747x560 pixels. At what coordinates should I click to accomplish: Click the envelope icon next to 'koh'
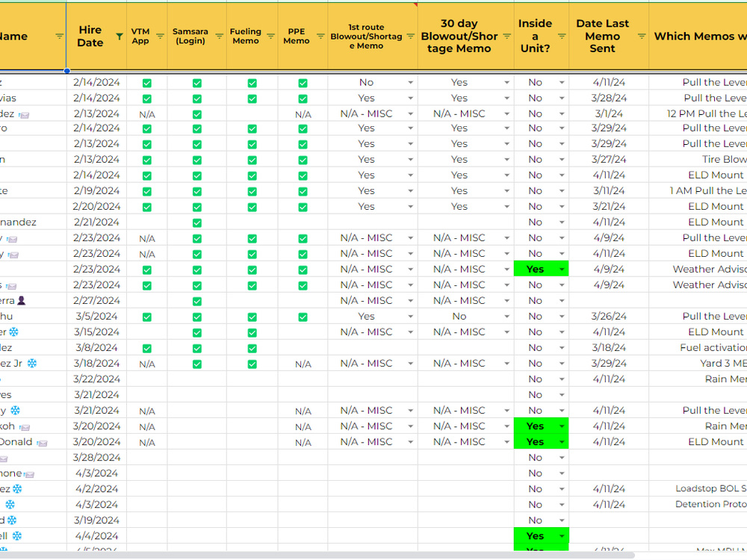25,428
